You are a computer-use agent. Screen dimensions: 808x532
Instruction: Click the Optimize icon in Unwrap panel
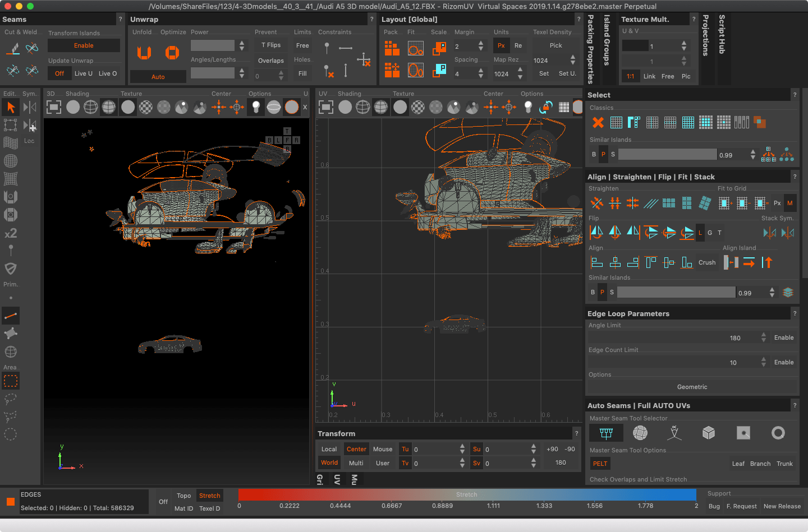click(x=172, y=53)
